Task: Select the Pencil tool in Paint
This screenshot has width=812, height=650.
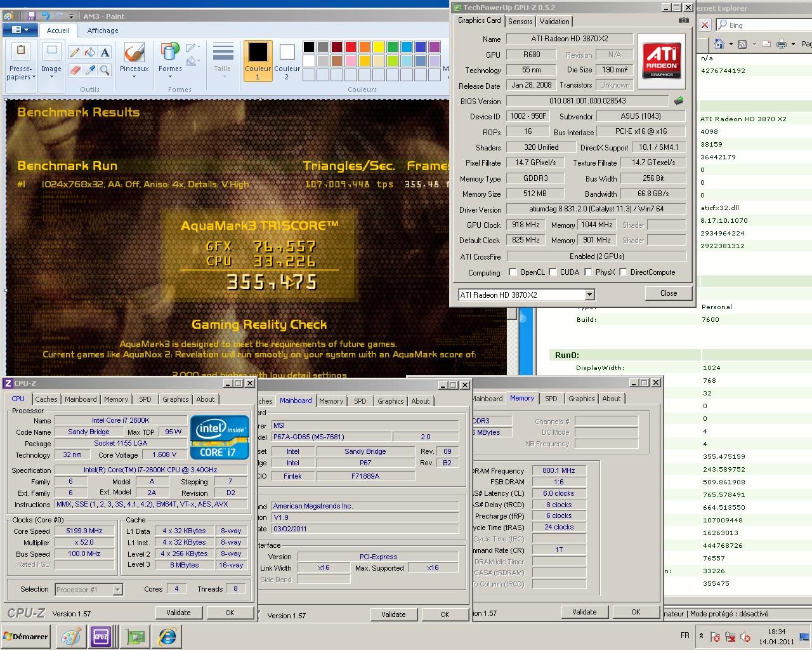Action: click(74, 53)
